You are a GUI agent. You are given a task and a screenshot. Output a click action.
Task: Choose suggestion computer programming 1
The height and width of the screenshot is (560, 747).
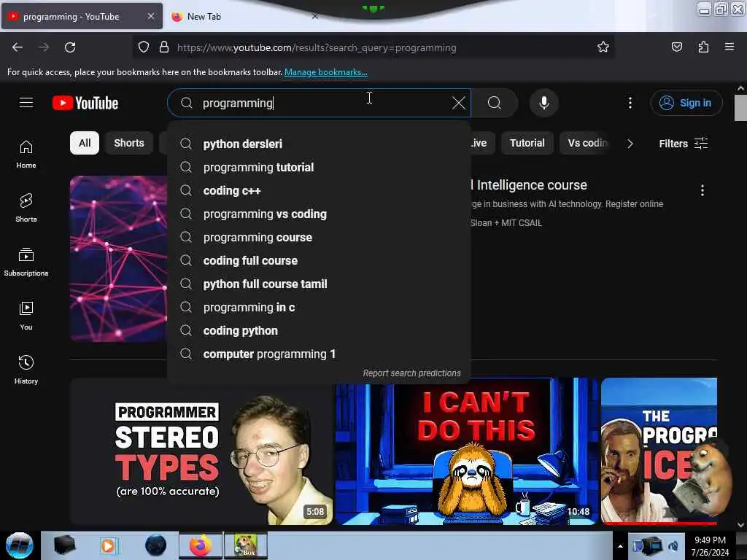320,354
